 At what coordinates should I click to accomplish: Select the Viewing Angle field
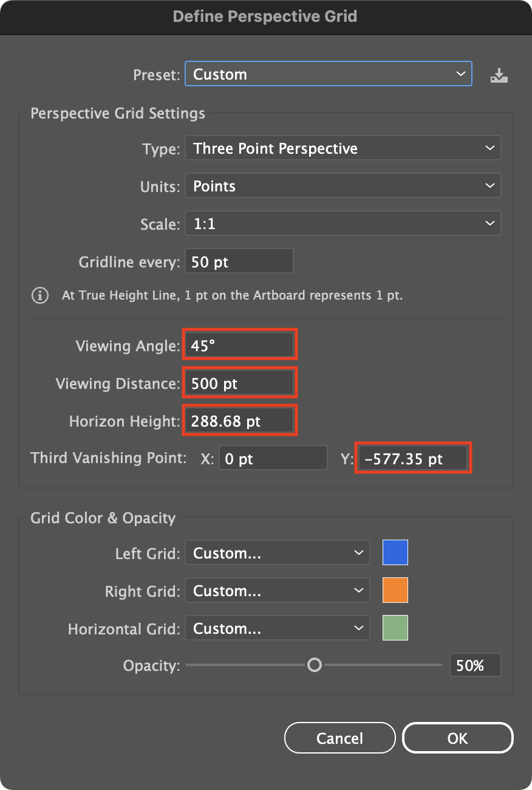click(x=239, y=345)
